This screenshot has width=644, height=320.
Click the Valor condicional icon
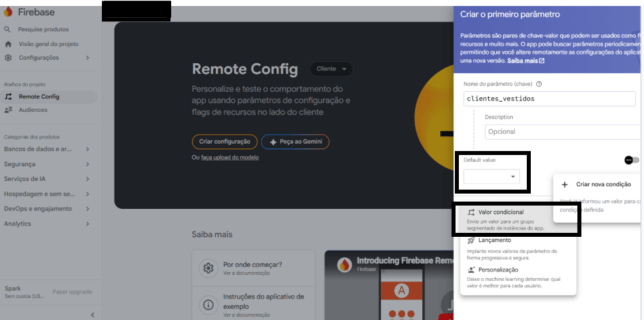point(471,212)
